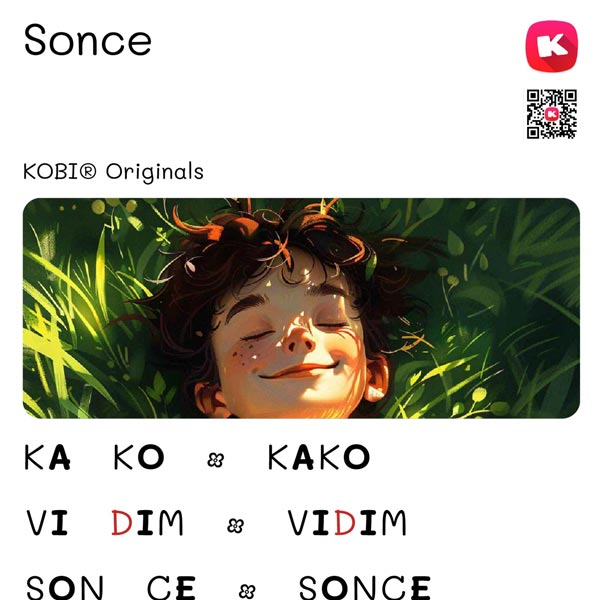
Task: Select the syllable VI
Action: click(x=47, y=522)
